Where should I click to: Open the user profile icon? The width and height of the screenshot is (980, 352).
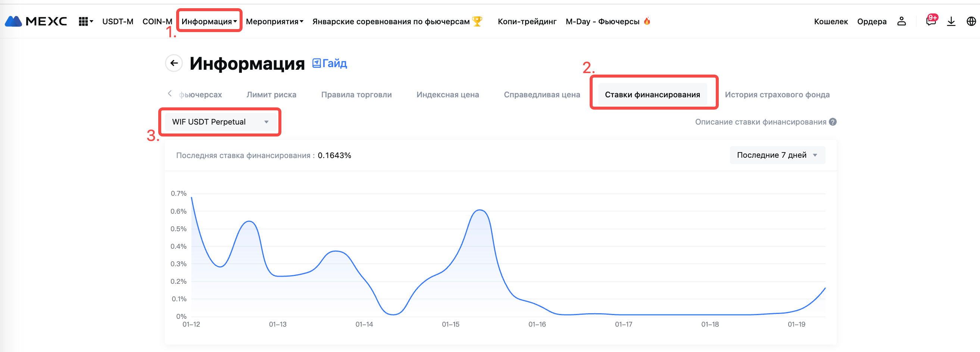tap(901, 21)
